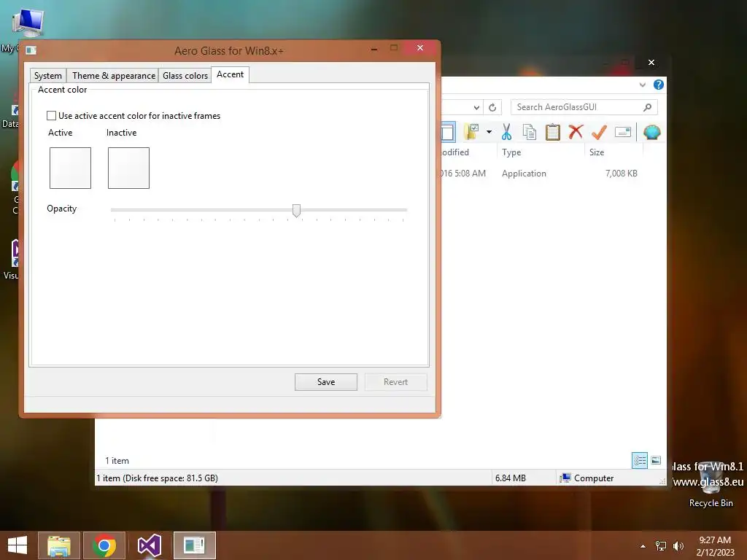Pick the Active accent color swatch
Image resolution: width=747 pixels, height=560 pixels.
tap(70, 168)
